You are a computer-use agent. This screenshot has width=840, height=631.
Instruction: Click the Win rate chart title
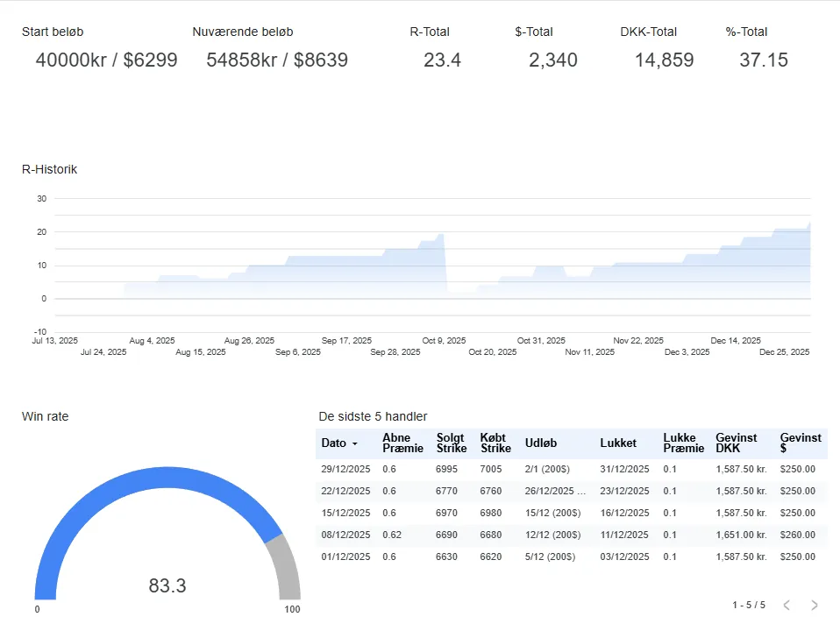(45, 416)
